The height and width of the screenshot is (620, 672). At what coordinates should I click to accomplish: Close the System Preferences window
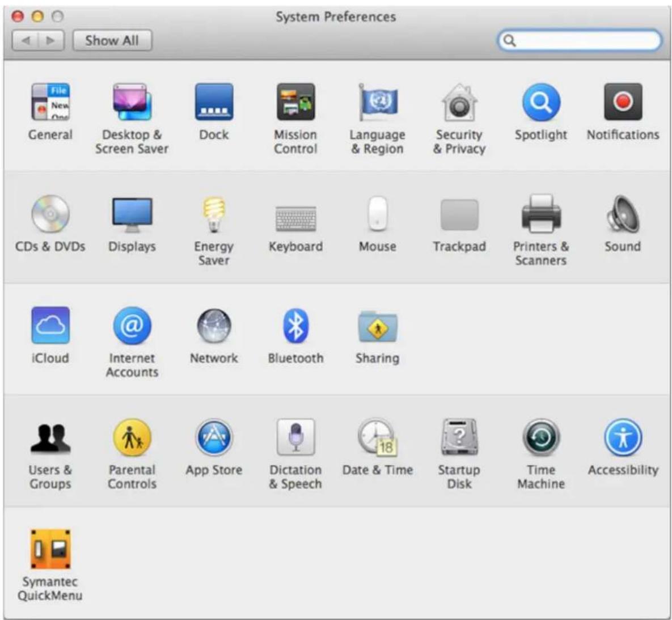pyautogui.click(x=18, y=16)
